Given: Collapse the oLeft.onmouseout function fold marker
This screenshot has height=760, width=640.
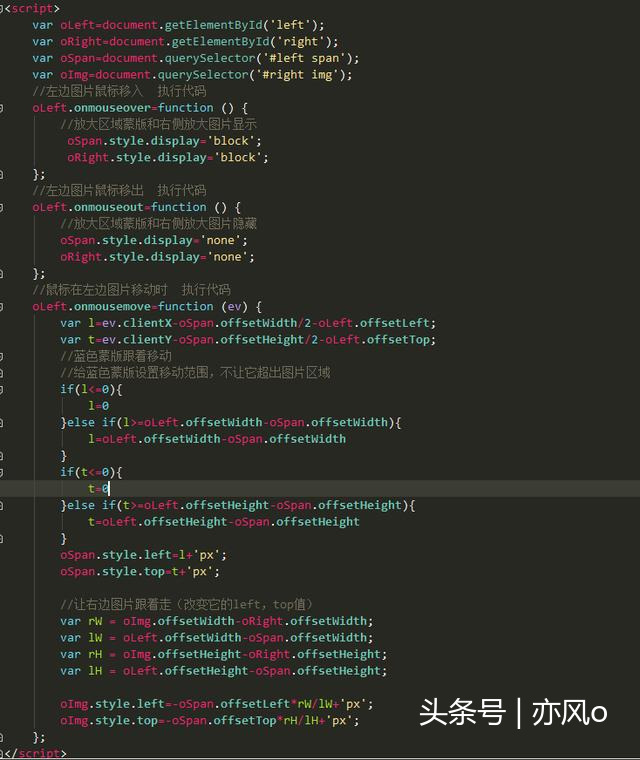Looking at the screenshot, I should pos(1,207).
